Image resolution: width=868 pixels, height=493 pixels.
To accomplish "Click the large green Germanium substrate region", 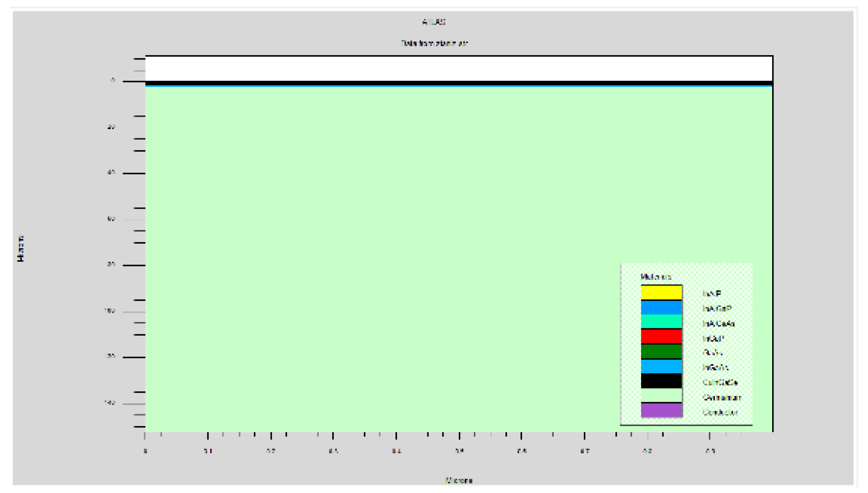I will click(372, 237).
